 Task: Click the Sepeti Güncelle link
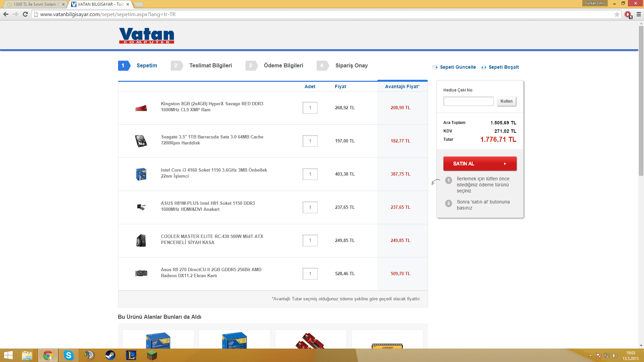[x=457, y=67]
